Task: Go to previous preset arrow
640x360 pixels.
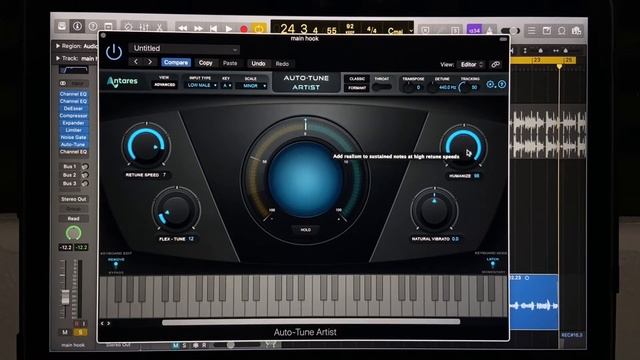Action: [x=136, y=62]
